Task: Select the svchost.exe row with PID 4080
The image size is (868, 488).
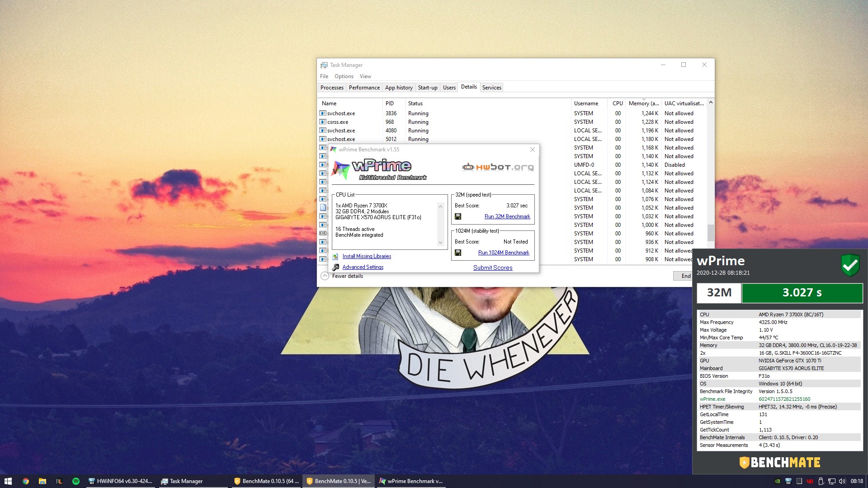Action: (513, 131)
